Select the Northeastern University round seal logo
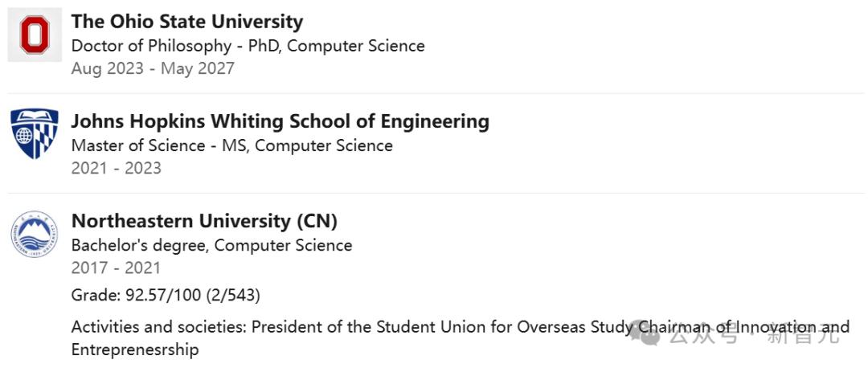The height and width of the screenshot is (368, 868). click(x=35, y=234)
